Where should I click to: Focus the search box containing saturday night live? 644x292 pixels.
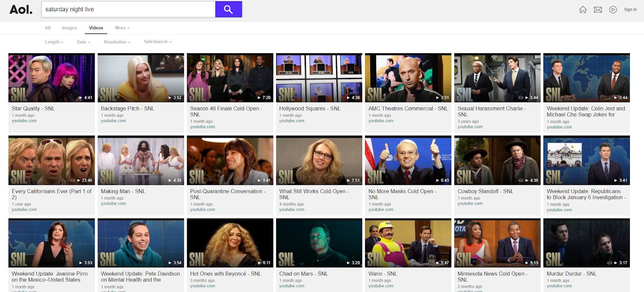tap(128, 9)
